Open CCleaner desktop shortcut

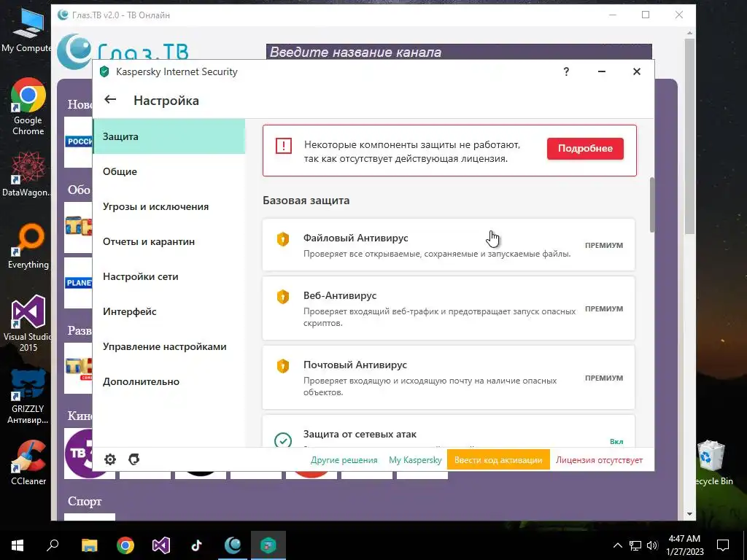click(28, 463)
